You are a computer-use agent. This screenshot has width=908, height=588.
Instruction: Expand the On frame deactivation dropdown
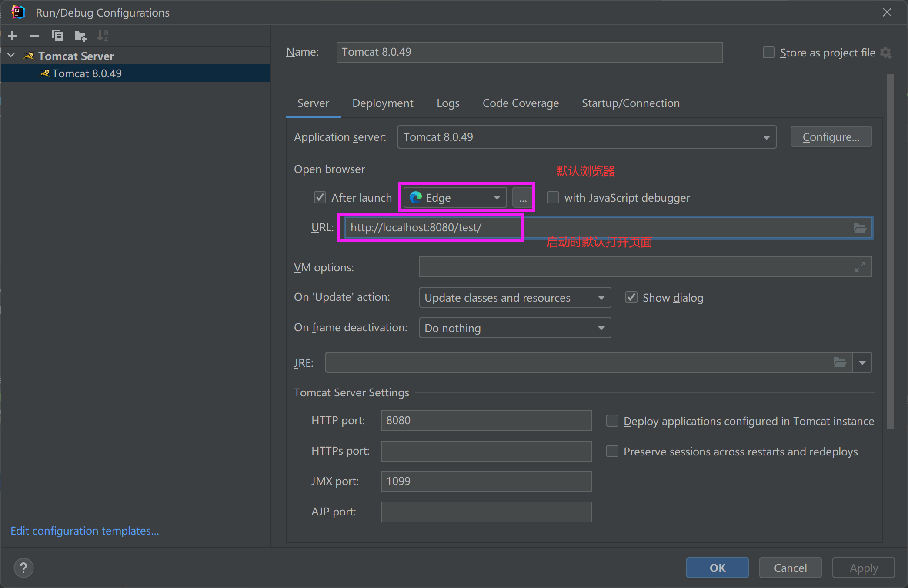600,328
